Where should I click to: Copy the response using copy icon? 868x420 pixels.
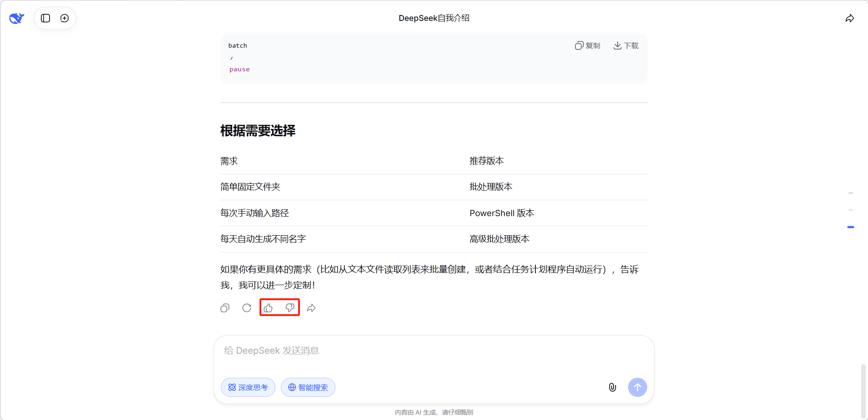pos(225,308)
